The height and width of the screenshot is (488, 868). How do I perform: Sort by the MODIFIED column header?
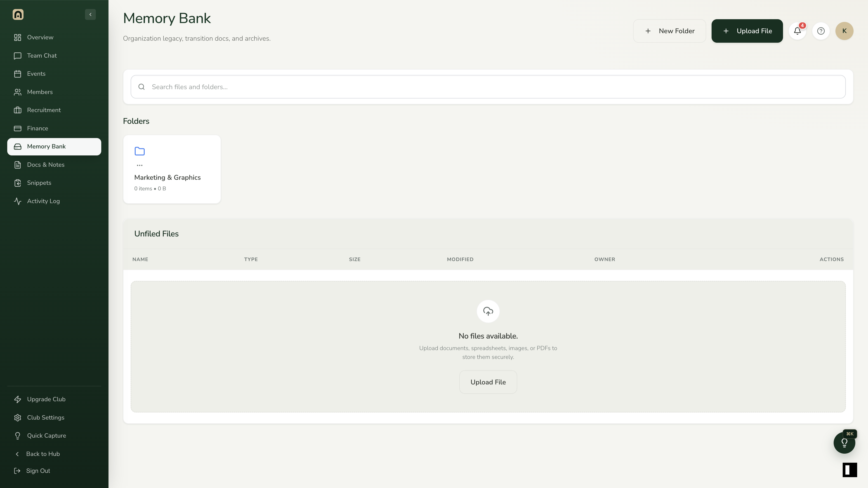pos(460,259)
